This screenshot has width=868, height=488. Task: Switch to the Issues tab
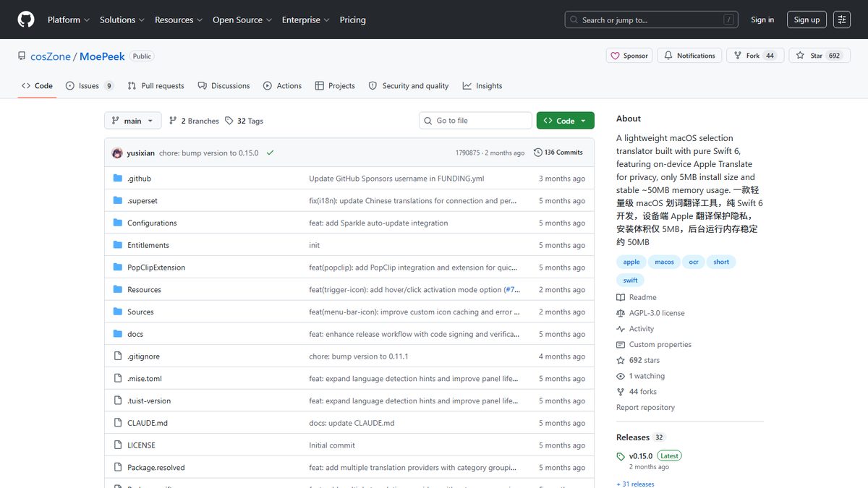point(90,85)
